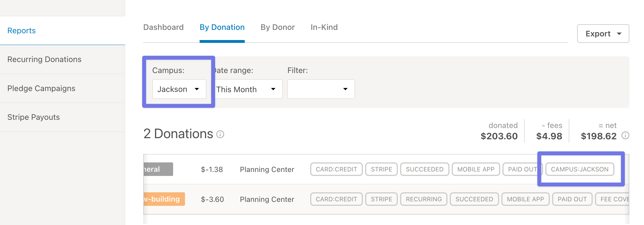Open the $-3.60 Planning Center donation row
644x225 pixels.
pyautogui.click(x=386, y=199)
